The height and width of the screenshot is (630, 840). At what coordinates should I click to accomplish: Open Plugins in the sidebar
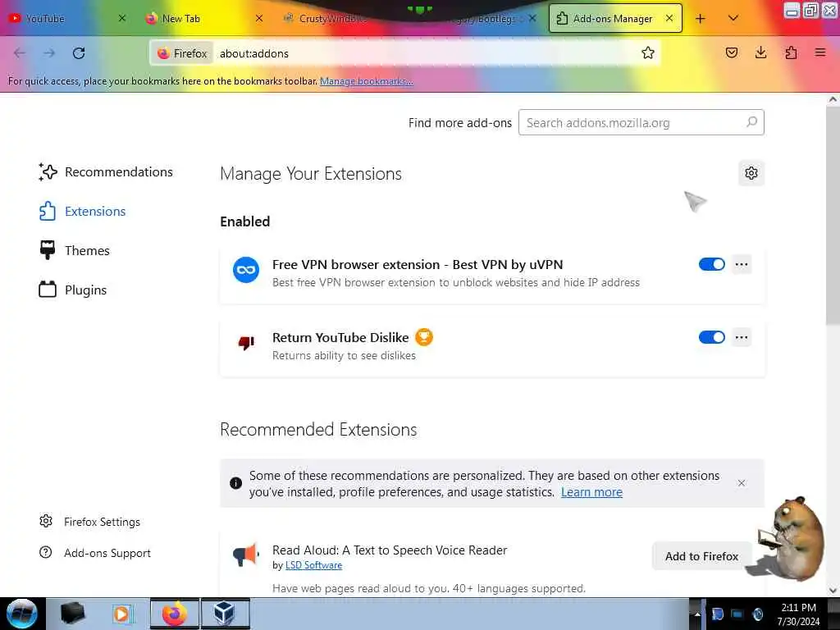pyautogui.click(x=73, y=290)
